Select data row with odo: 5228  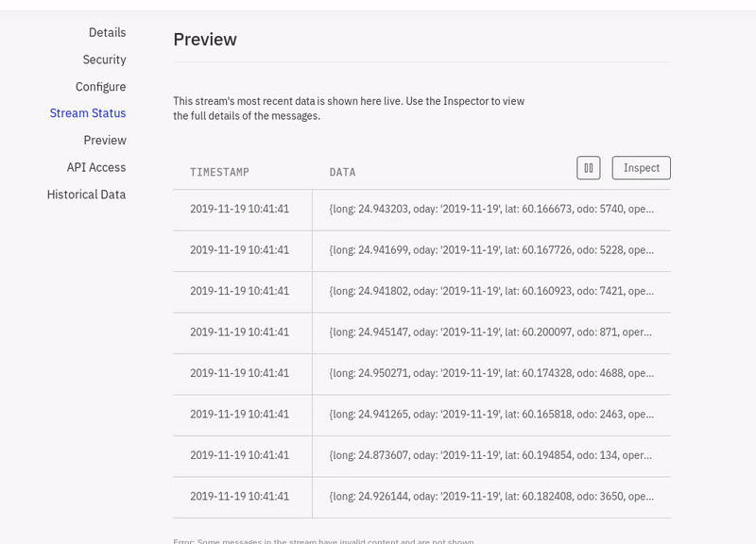[421, 250]
